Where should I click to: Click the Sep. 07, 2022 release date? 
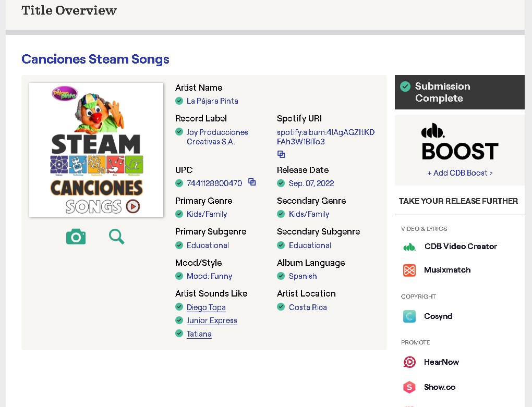(x=311, y=183)
